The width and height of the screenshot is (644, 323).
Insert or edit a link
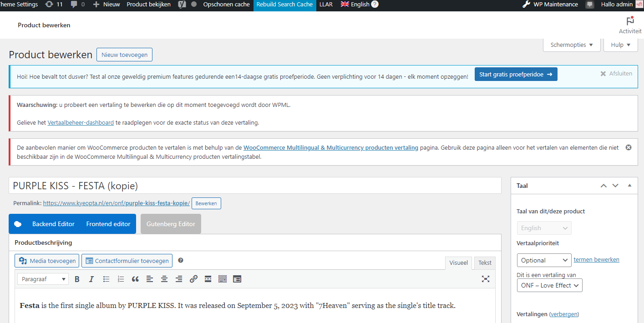pos(193,279)
